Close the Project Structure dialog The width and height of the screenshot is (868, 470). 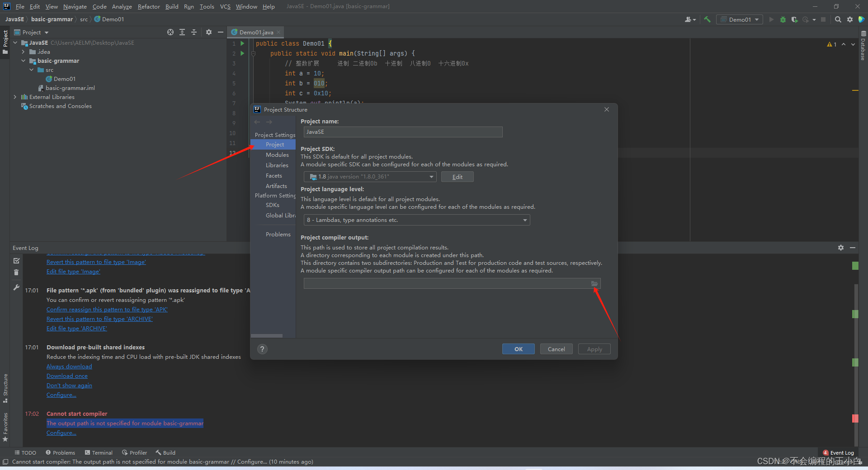tap(607, 109)
